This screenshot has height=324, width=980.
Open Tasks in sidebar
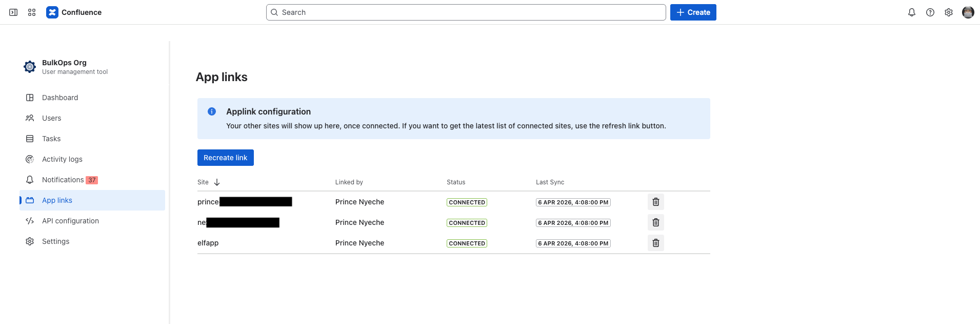[92, 139]
